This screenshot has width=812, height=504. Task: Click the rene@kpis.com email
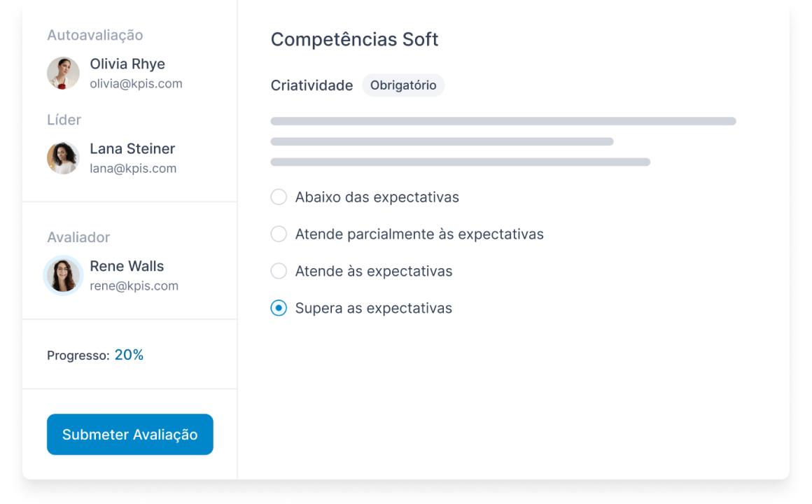[x=134, y=286]
